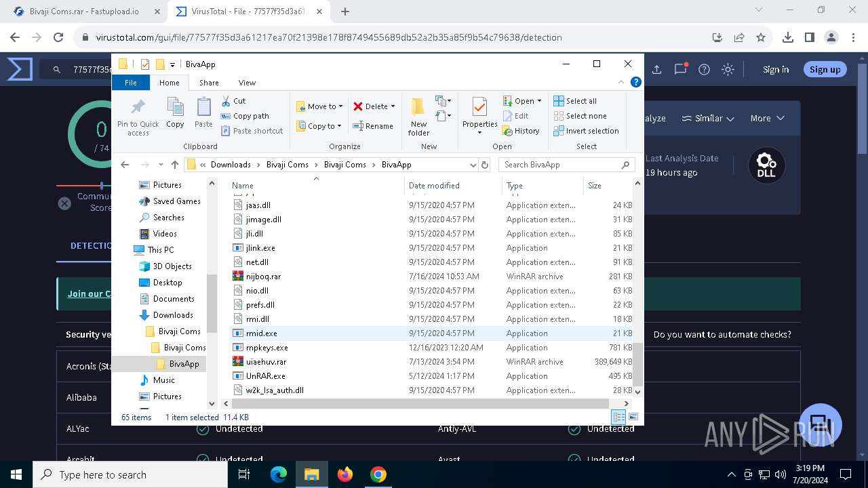Screen dimensions: 868x488
Task: Click Copy path in Clipboard group
Action: click(x=245, y=116)
